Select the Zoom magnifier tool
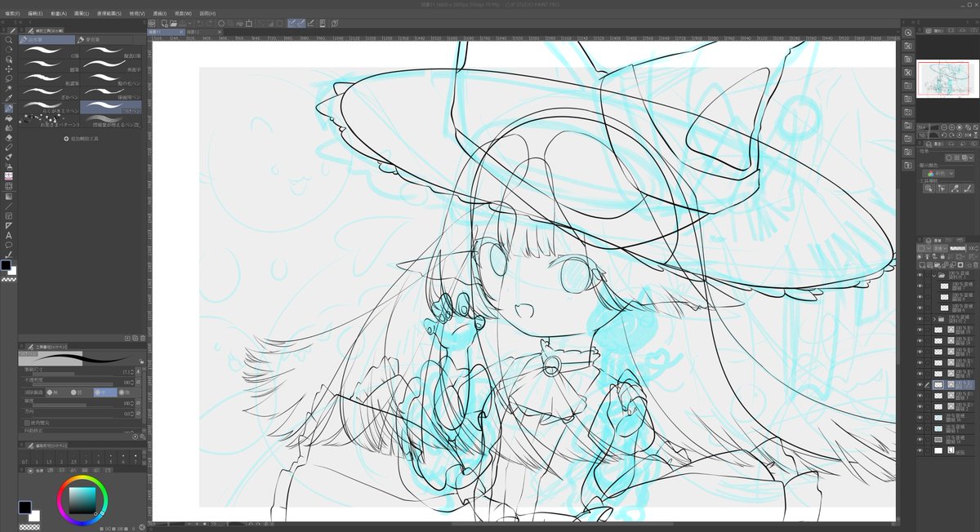The width and height of the screenshot is (980, 532). coord(8,40)
